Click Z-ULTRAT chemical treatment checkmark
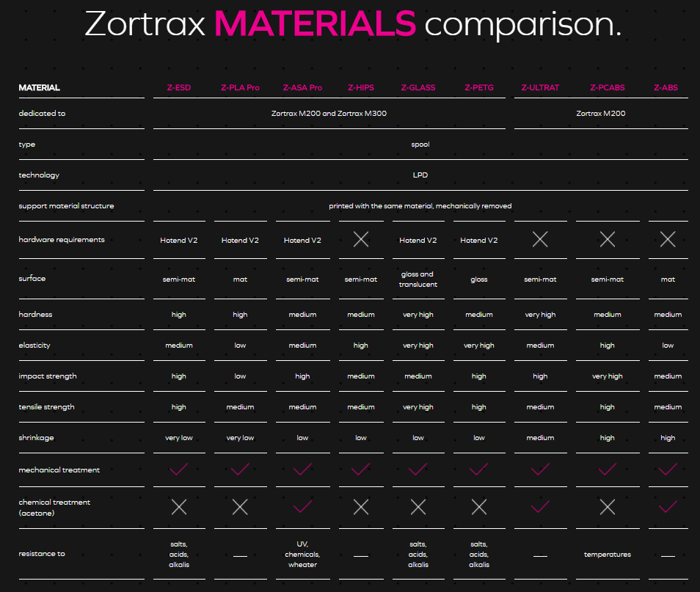 [540, 507]
